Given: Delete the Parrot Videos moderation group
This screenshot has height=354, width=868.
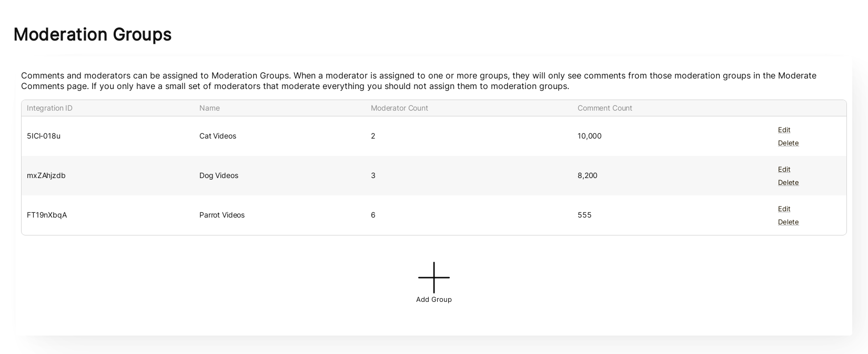Looking at the screenshot, I should click(788, 222).
